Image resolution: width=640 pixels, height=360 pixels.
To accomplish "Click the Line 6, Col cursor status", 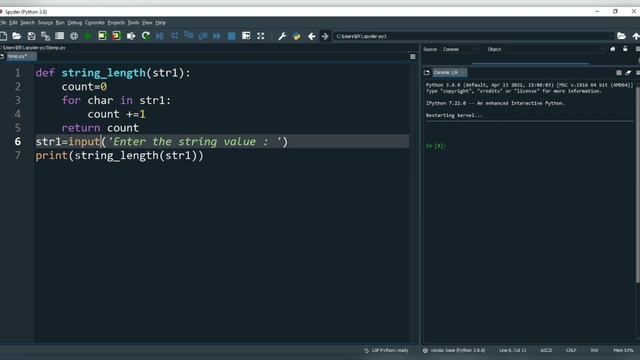I will pos(512,350).
